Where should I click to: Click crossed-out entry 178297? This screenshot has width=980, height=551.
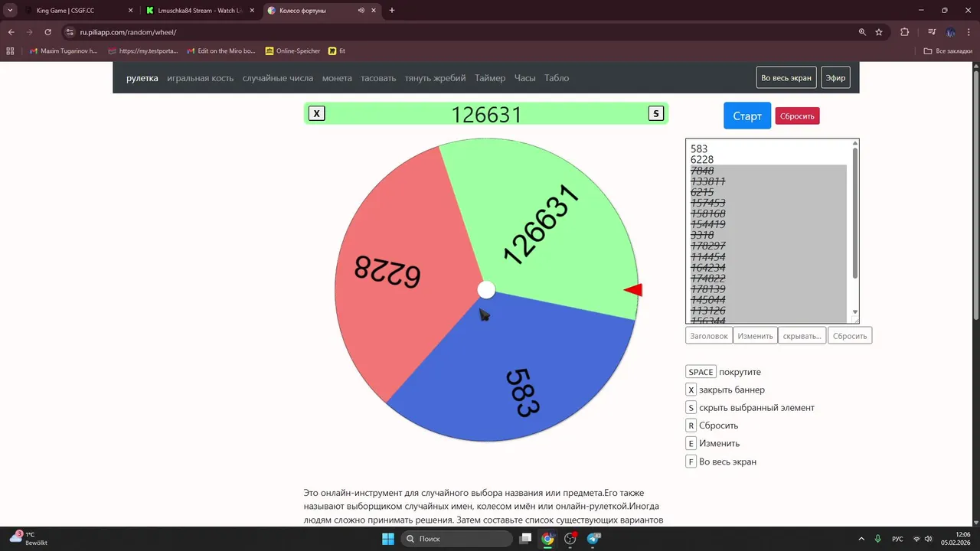tap(708, 246)
